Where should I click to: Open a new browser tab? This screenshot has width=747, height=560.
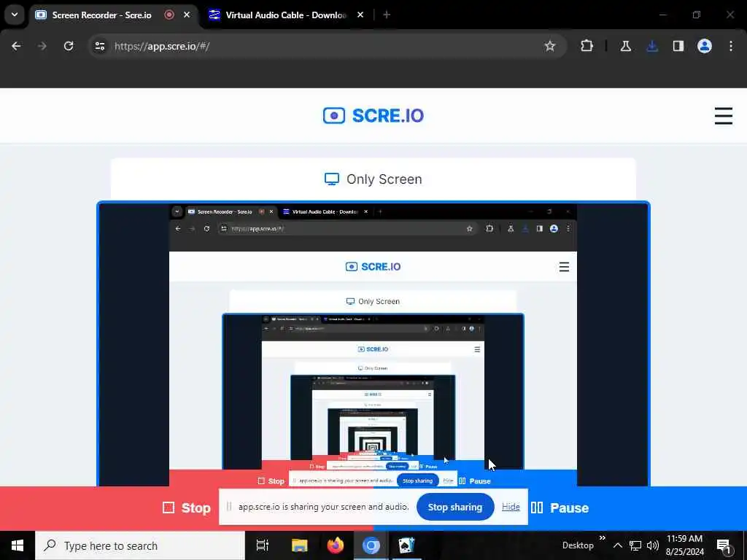387,15
